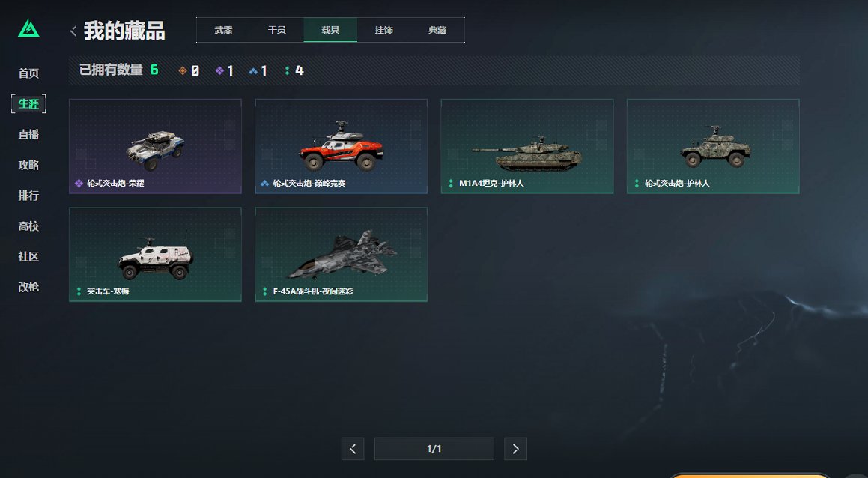
Task: Open the F-45A战斗机-夜间迷彩 fighter card
Action: [x=341, y=254]
